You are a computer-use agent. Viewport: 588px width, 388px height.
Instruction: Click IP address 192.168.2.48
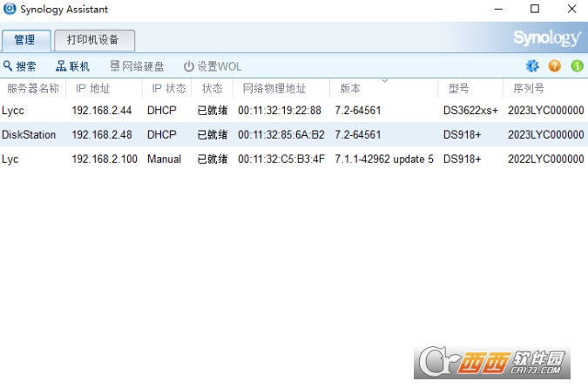(102, 134)
